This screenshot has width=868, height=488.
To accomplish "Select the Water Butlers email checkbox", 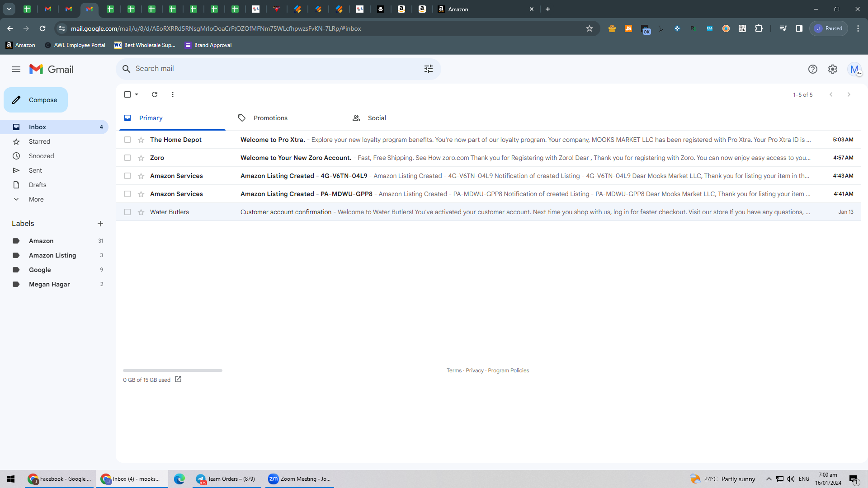I will pos(127,212).
